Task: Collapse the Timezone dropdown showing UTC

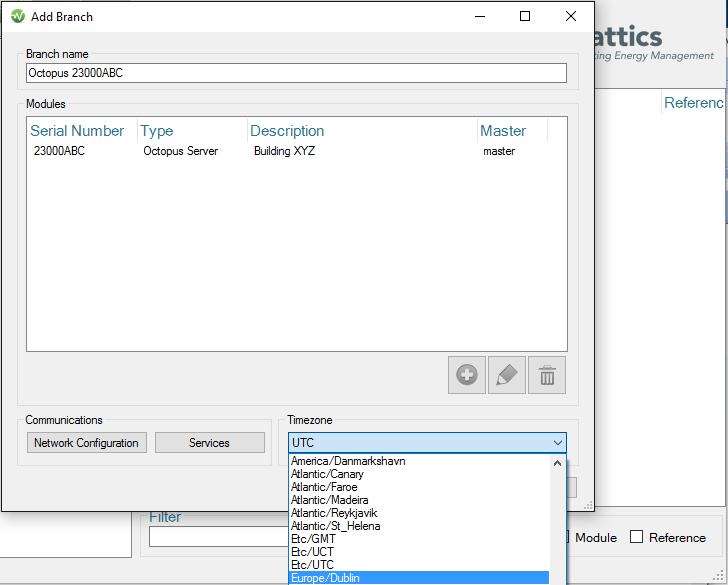Action: pos(557,443)
